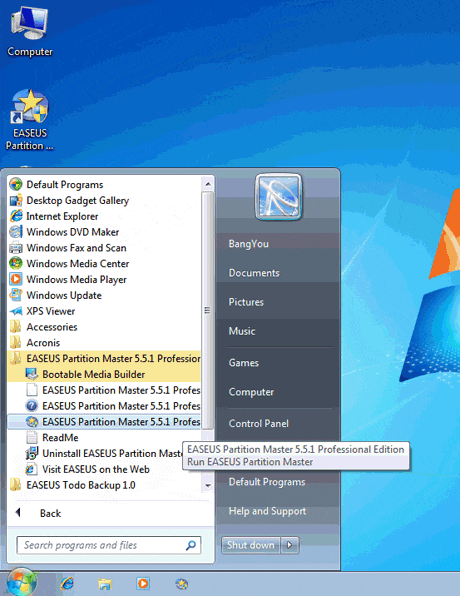Click the XPS Viewer icon
460x596 pixels.
tap(16, 311)
